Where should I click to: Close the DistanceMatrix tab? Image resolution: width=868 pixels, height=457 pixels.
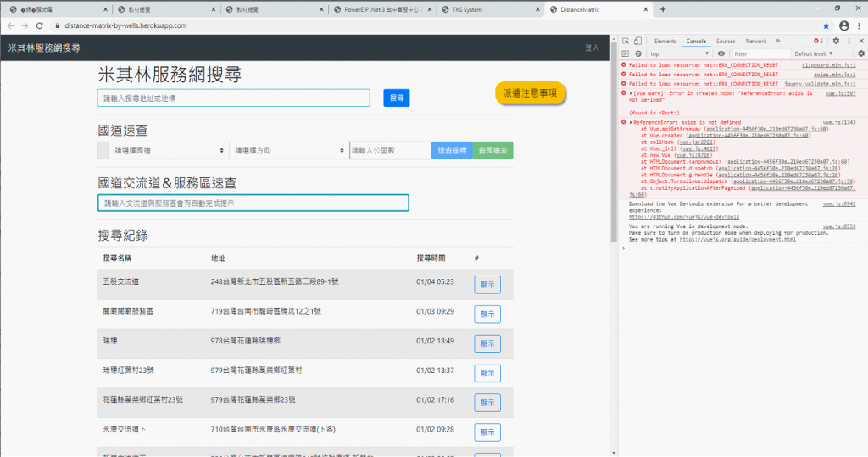[645, 9]
